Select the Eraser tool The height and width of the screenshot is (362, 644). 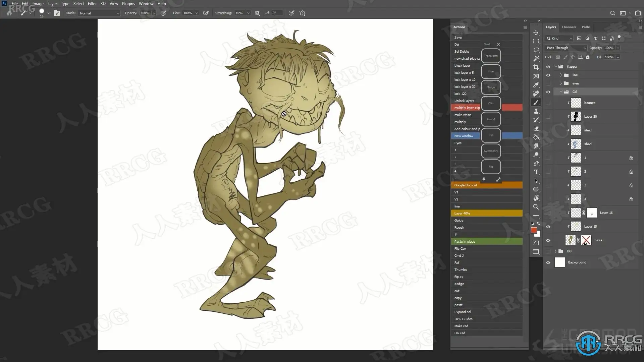(x=536, y=128)
